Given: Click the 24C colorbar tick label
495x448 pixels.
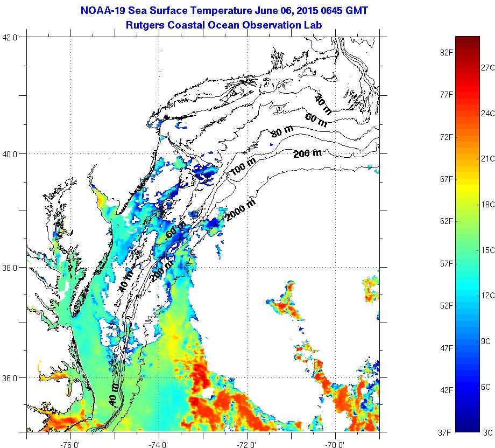Looking at the screenshot, I should click(488, 113).
